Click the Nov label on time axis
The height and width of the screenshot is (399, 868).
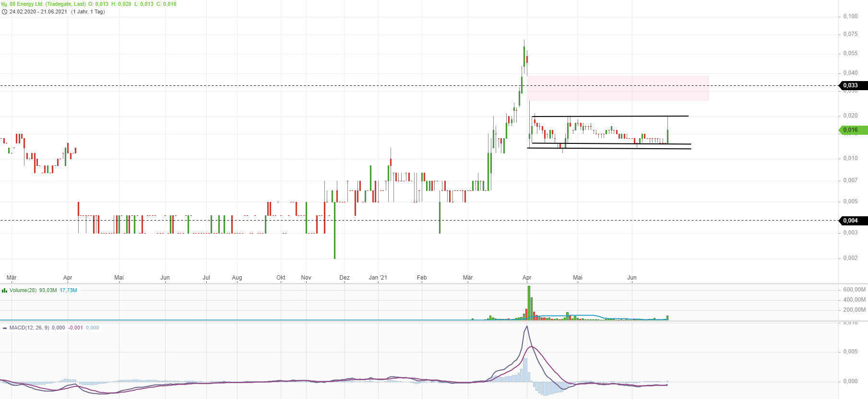click(x=306, y=278)
